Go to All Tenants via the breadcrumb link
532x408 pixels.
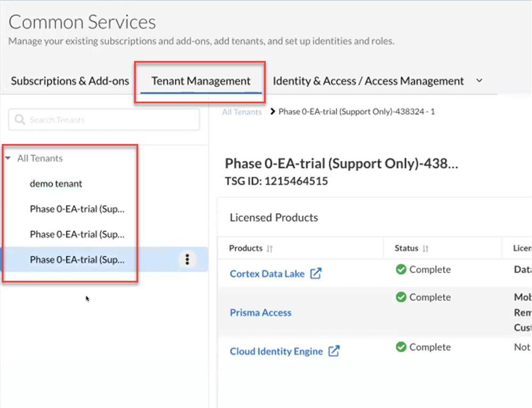tap(242, 112)
